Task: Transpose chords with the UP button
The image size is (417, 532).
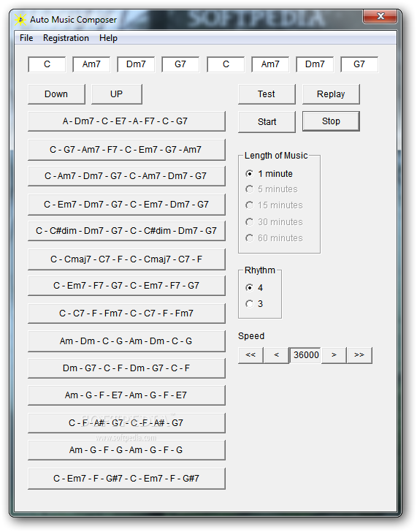Action: click(117, 94)
